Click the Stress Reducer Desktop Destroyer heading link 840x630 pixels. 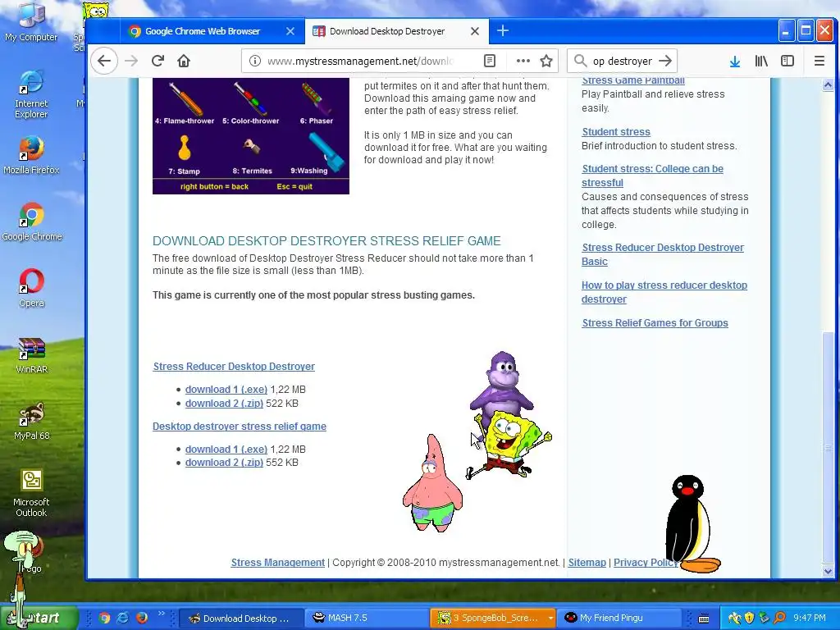click(234, 367)
